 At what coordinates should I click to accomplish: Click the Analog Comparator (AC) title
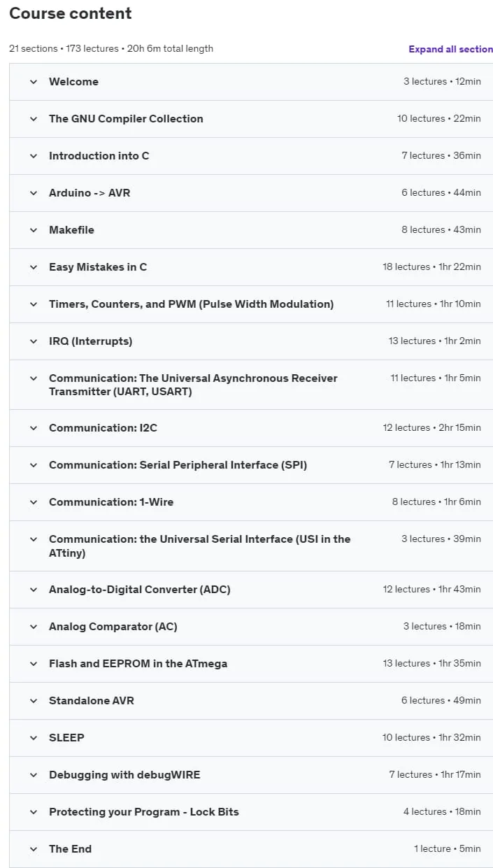(x=113, y=627)
